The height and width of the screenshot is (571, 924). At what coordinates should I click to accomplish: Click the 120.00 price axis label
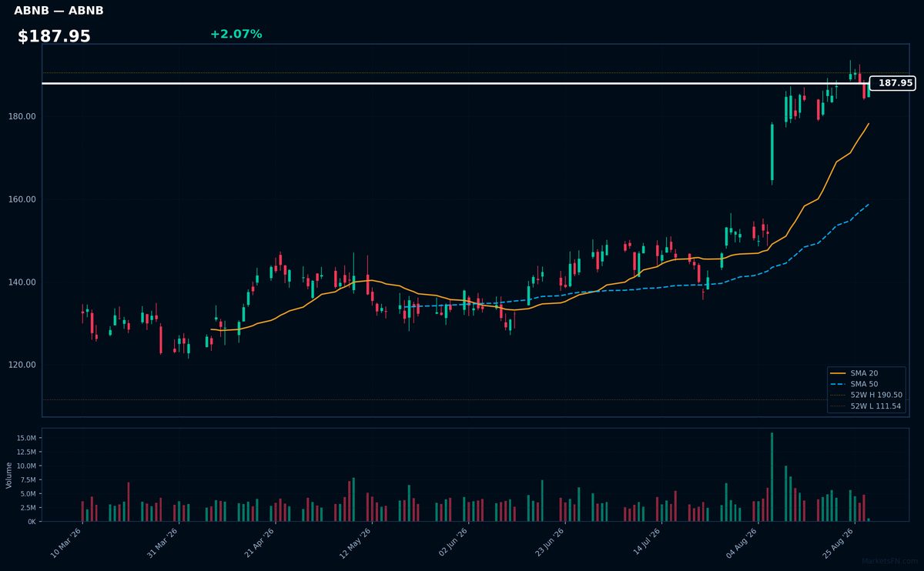pos(22,365)
